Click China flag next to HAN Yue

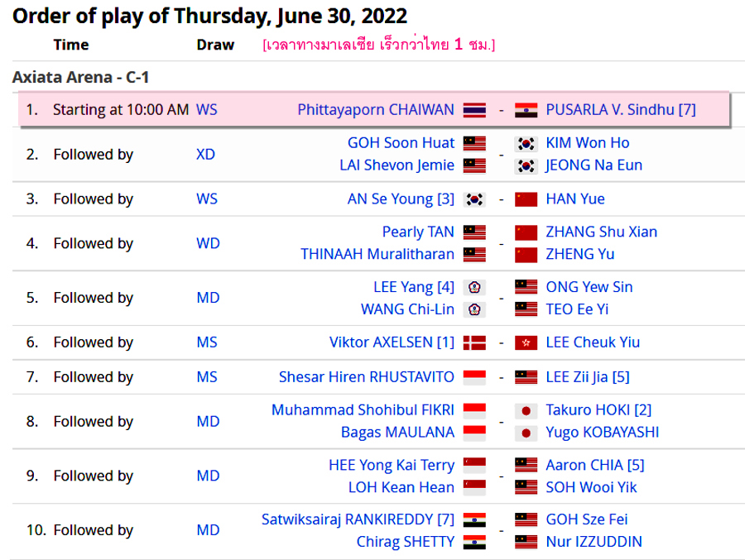point(526,199)
